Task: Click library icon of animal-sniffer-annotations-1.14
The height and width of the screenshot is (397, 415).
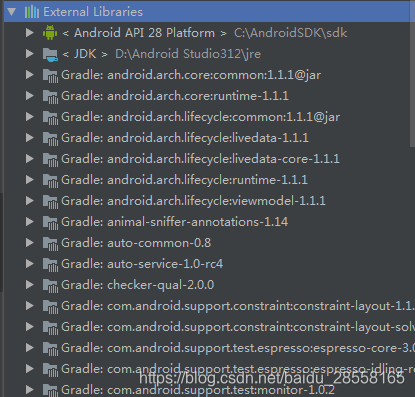Action: (50, 223)
